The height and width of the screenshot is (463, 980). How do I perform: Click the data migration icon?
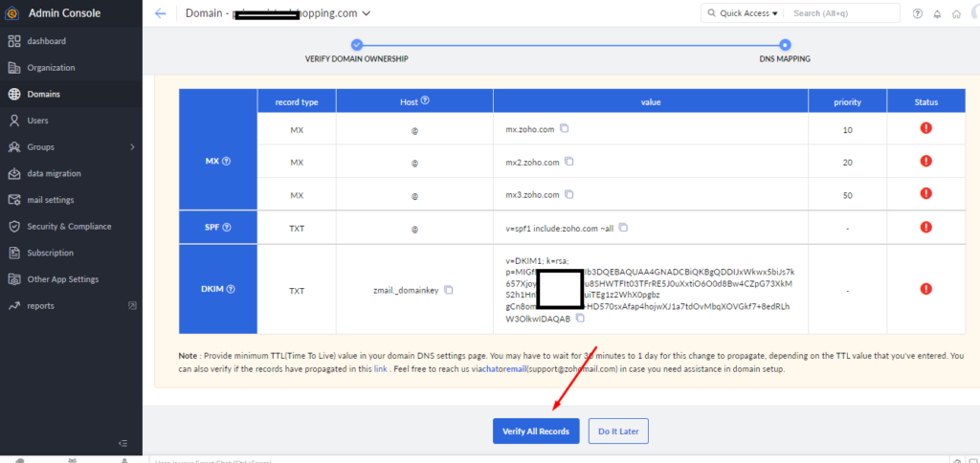[14, 174]
